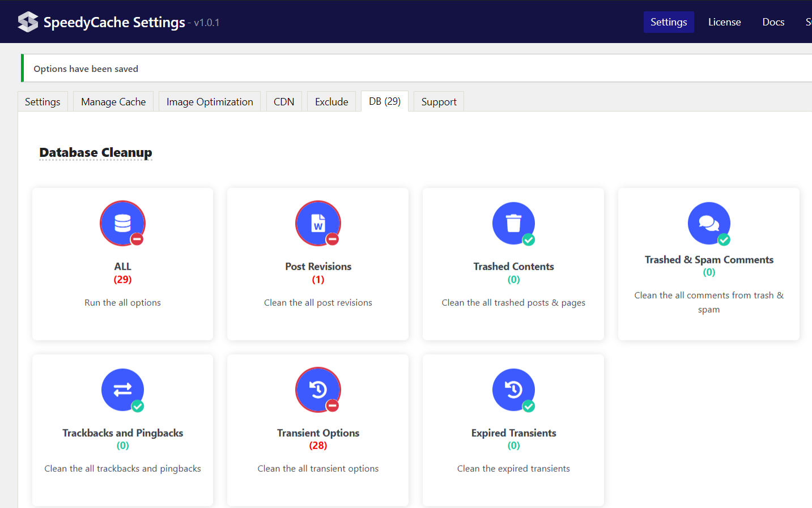
Task: Click the Trashed & Spam Comments title
Action: [709, 259]
